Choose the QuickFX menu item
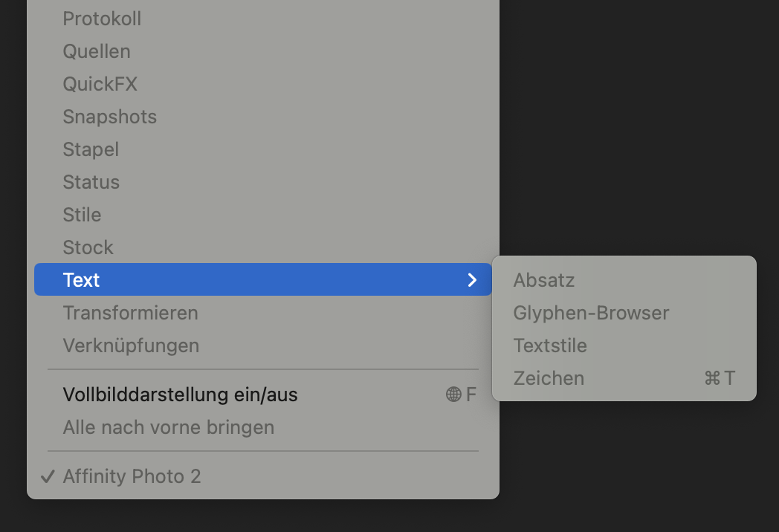This screenshot has width=779, height=532. tap(263, 84)
